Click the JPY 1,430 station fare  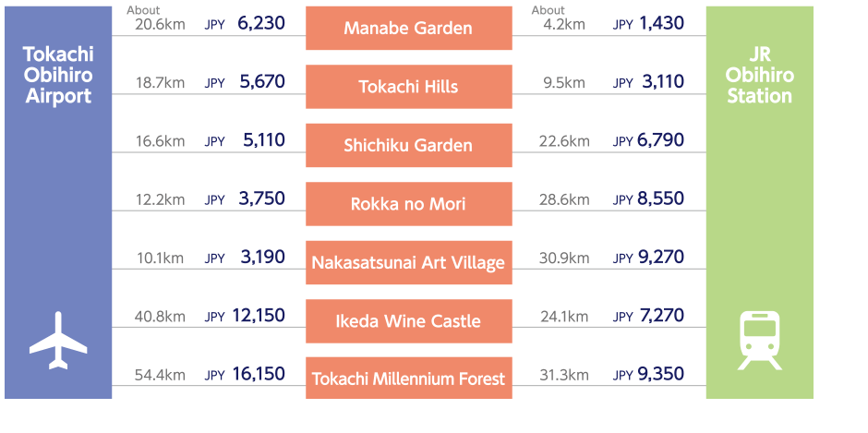coord(648,23)
